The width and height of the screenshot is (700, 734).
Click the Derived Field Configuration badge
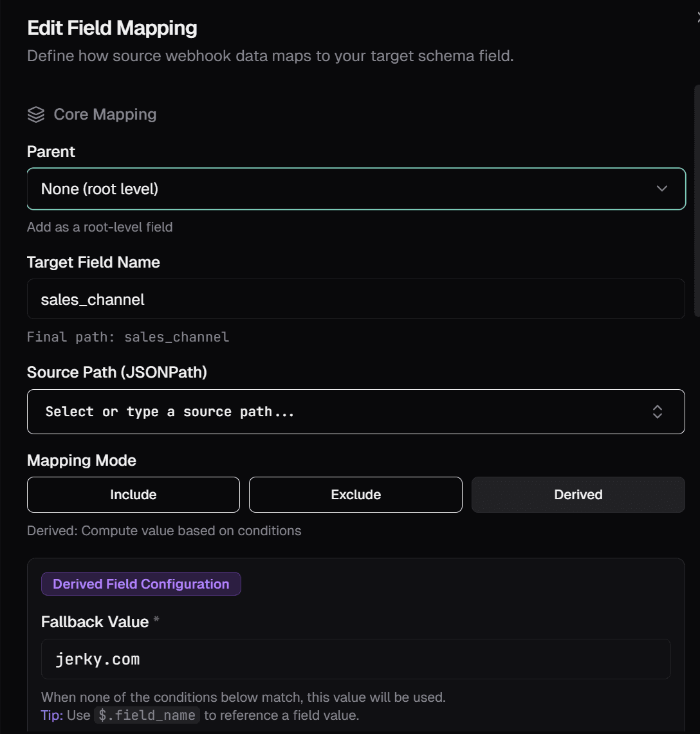tap(141, 583)
